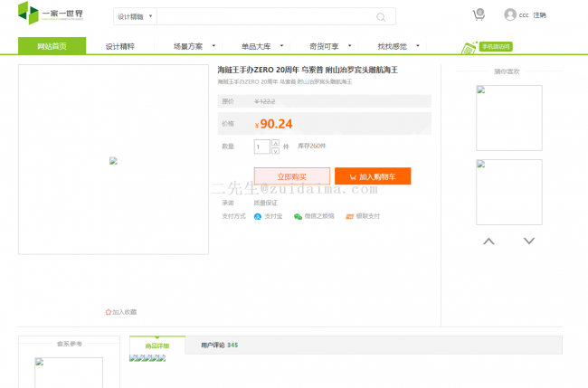The image size is (588, 388).
Task: Open the 设计精翰 search category dropdown
Action: tap(136, 16)
